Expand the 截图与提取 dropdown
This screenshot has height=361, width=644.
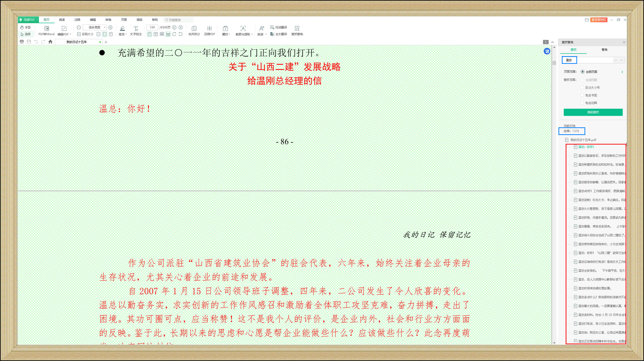[252, 34]
